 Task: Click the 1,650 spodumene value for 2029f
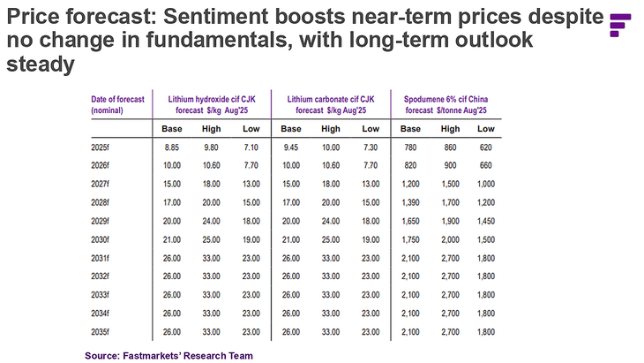[409, 220]
